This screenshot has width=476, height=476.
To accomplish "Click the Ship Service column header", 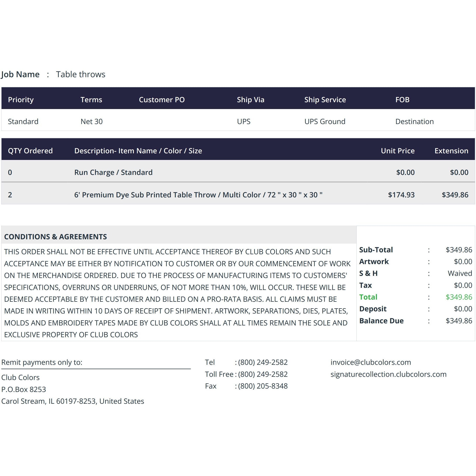I will click(x=325, y=99).
